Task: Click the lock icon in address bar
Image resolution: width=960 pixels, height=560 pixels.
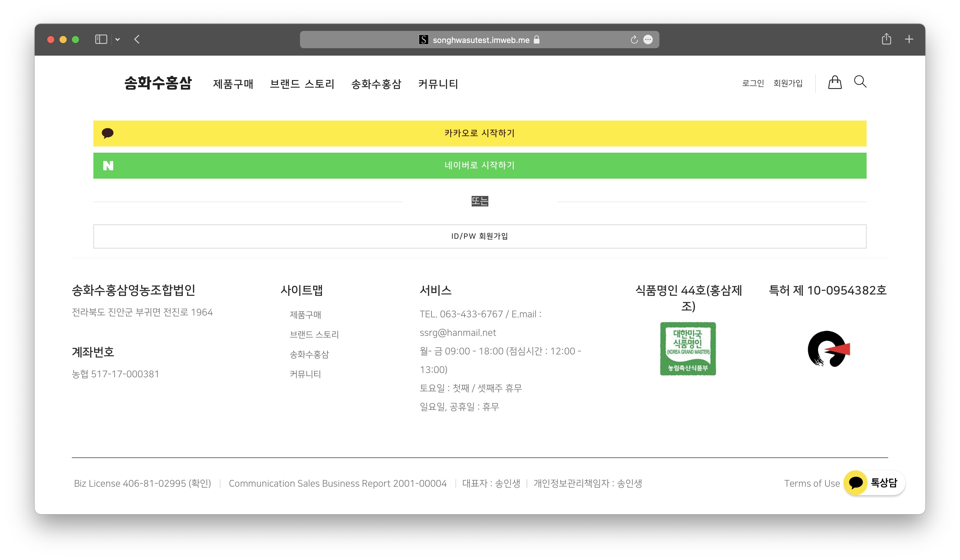Action: pyautogui.click(x=537, y=40)
